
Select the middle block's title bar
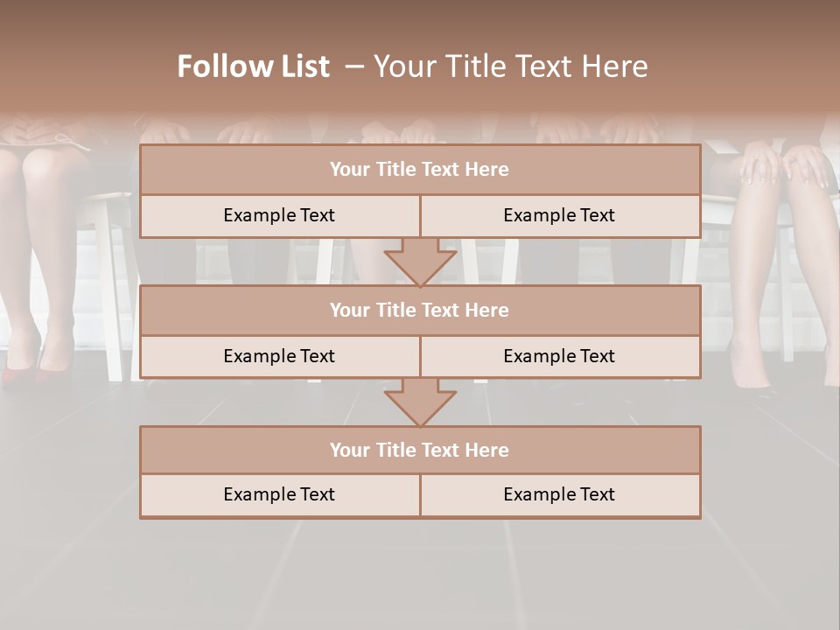420,310
